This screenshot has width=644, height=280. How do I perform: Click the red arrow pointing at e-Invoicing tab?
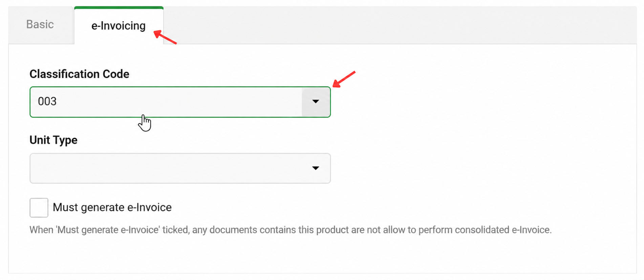tap(165, 37)
